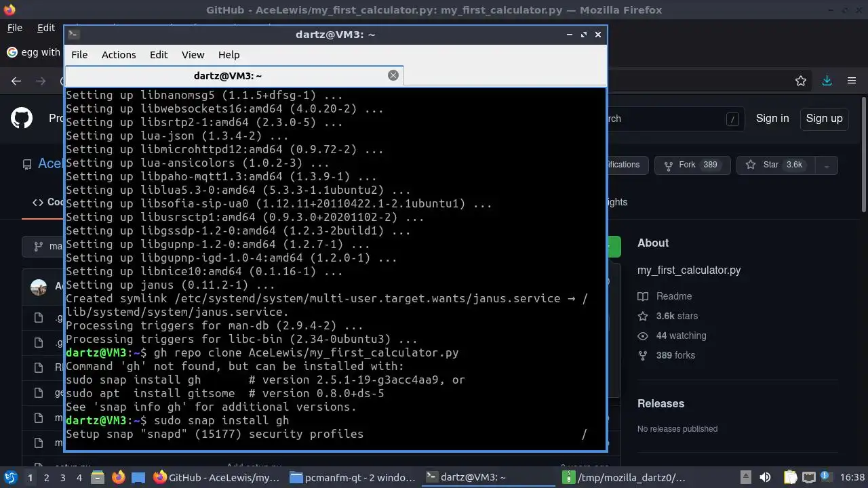This screenshot has height=488, width=868.
Task: Go to the GitHub homepage logo
Action: click(22, 119)
